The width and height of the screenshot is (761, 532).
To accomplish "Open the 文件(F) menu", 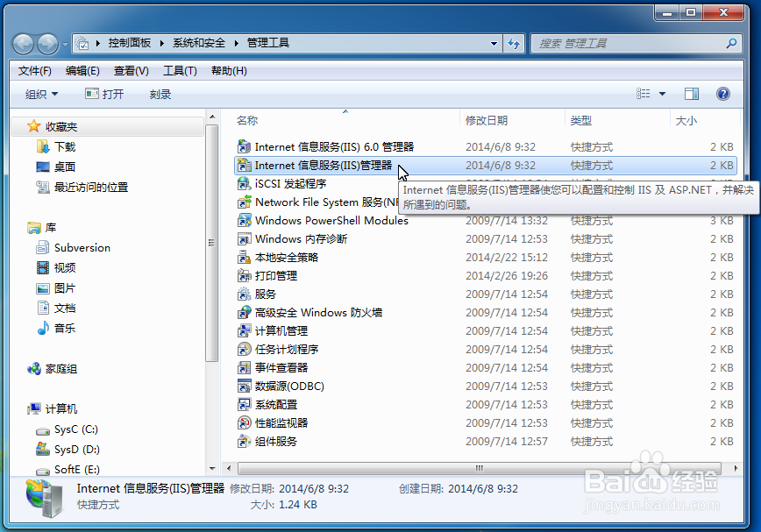I will (35, 71).
